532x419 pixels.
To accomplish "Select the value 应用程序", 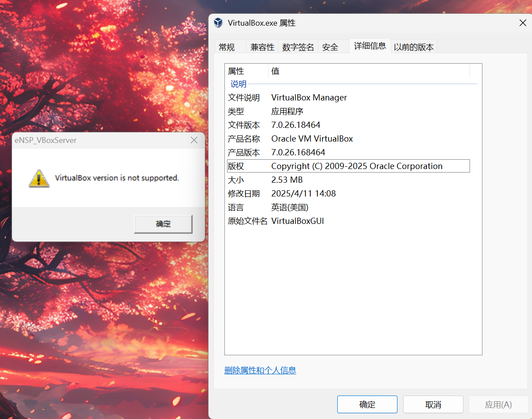I will tap(287, 111).
